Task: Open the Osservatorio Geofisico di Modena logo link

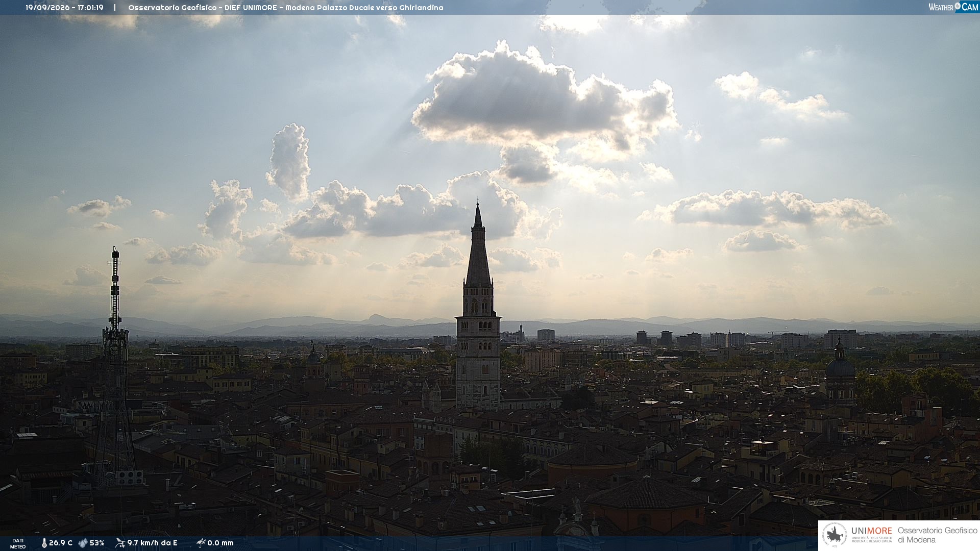Action: click(x=899, y=535)
